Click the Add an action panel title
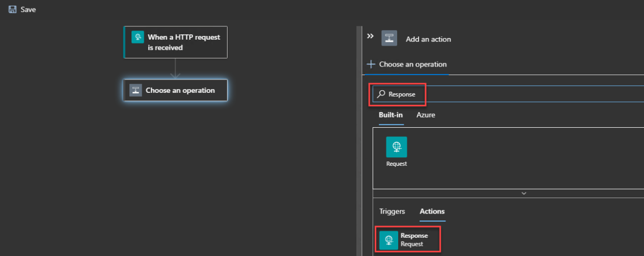The width and height of the screenshot is (644, 256). (x=428, y=39)
